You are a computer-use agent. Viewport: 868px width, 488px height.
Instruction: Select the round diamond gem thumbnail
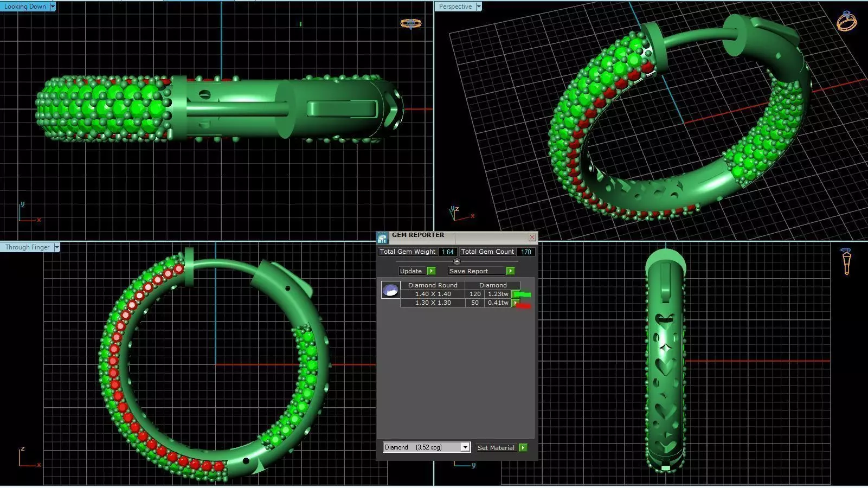click(390, 290)
